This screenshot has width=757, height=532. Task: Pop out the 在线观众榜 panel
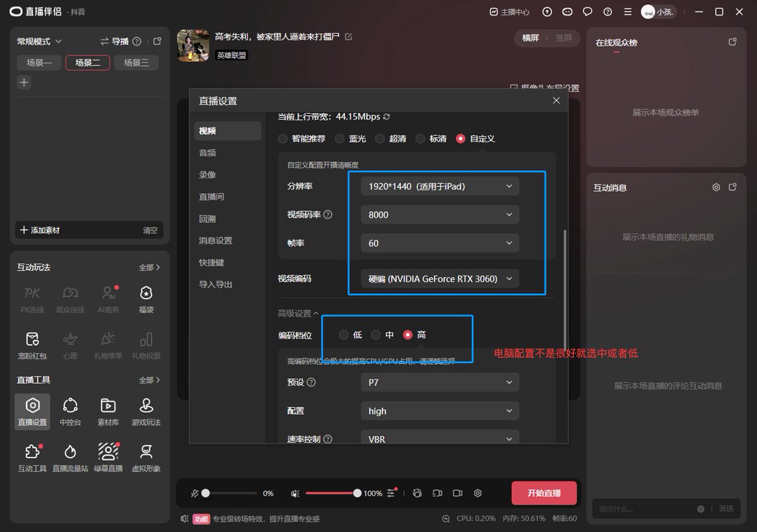coord(732,42)
